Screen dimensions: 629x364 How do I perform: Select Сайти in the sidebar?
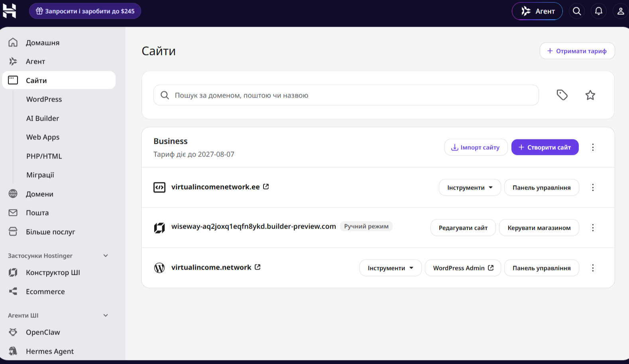point(59,80)
